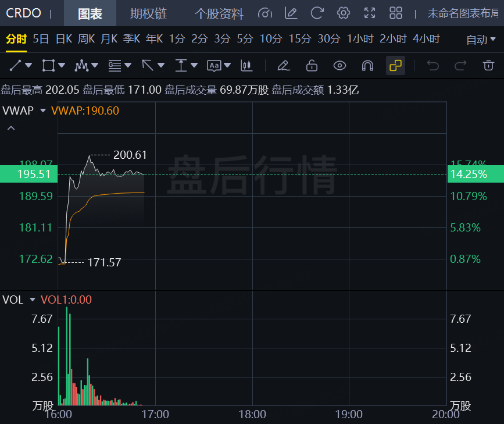Expand the VWAP indicator dropdown

(42, 111)
